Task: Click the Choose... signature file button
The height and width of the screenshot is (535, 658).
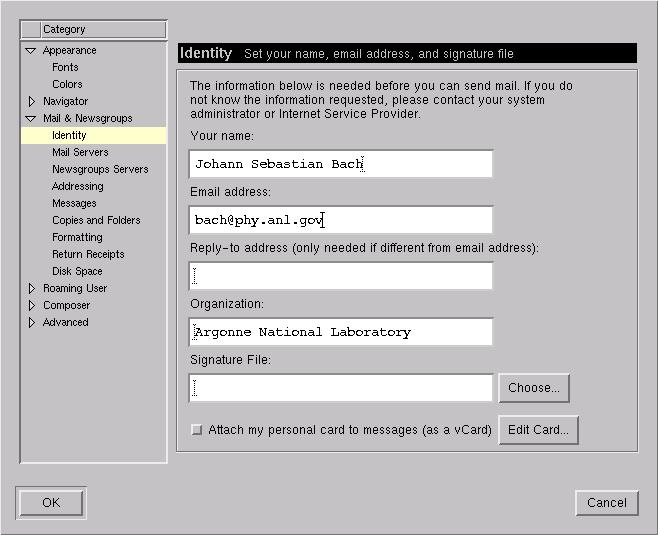Action: pyautogui.click(x=534, y=388)
